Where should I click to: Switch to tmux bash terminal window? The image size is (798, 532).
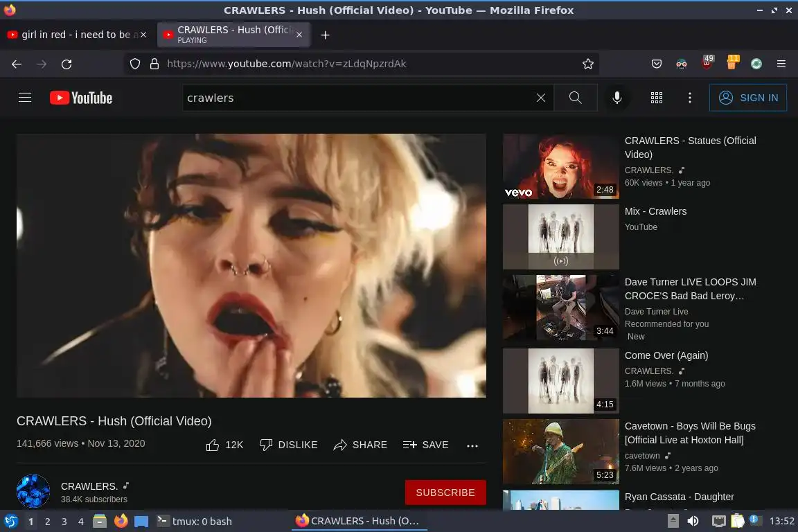tap(195, 522)
